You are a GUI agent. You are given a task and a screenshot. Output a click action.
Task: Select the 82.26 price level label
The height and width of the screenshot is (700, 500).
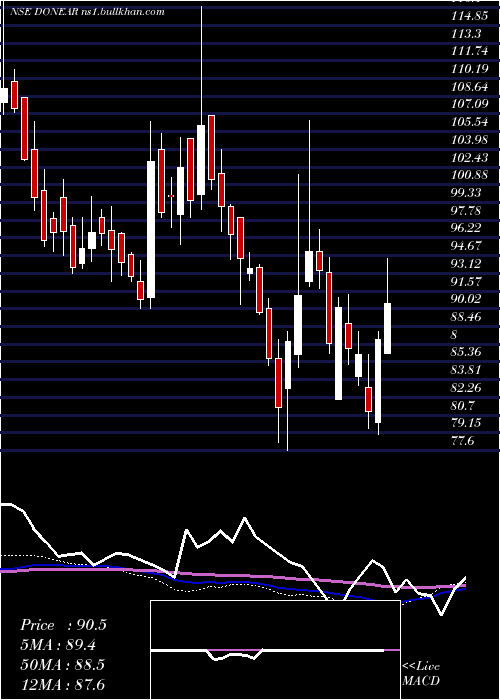tap(466, 388)
